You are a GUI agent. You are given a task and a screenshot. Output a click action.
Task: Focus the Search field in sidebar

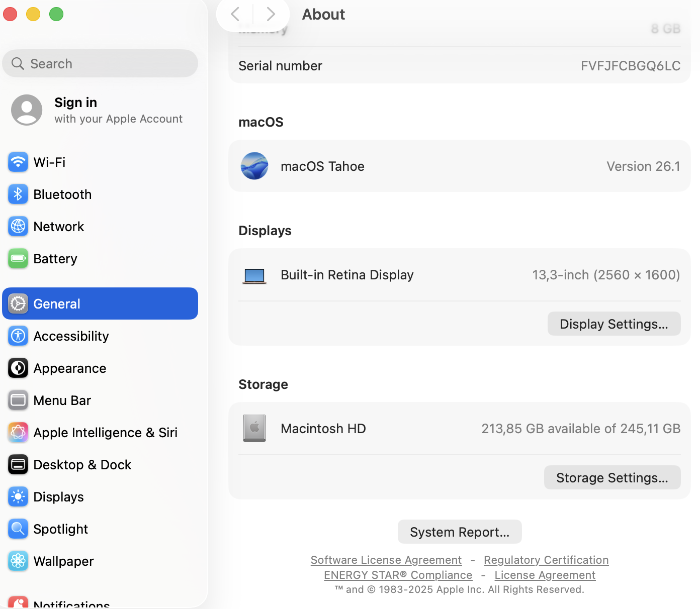(100, 63)
